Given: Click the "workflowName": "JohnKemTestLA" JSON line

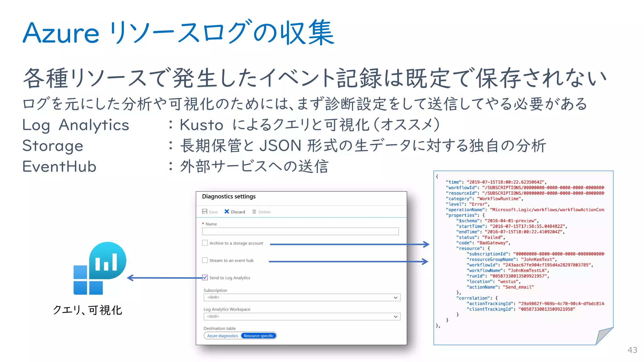Looking at the screenshot, I should [508, 271].
